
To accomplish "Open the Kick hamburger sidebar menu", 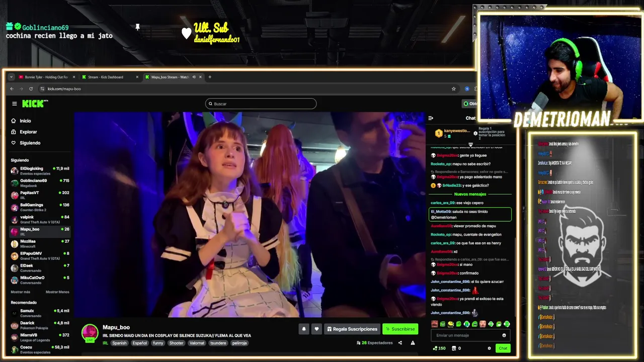I will (x=15, y=104).
